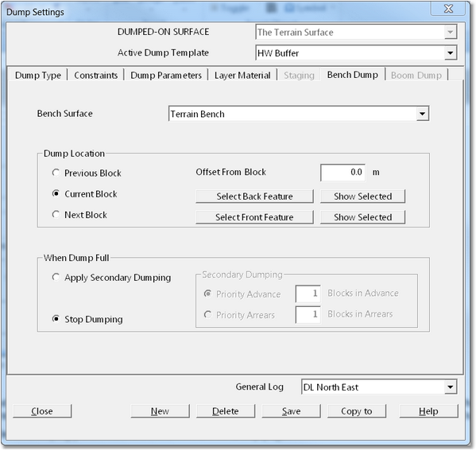Click the HW Buffer template combo box

click(356, 52)
